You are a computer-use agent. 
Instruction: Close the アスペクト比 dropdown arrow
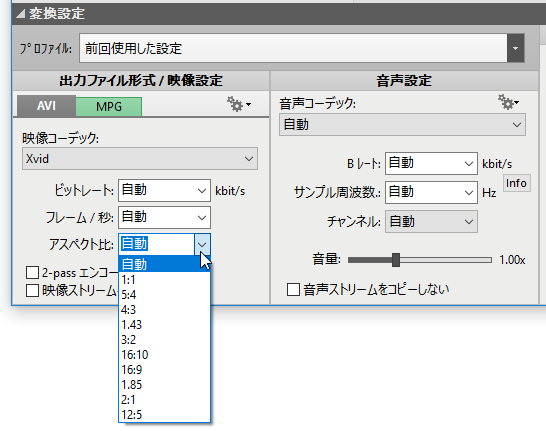[202, 244]
